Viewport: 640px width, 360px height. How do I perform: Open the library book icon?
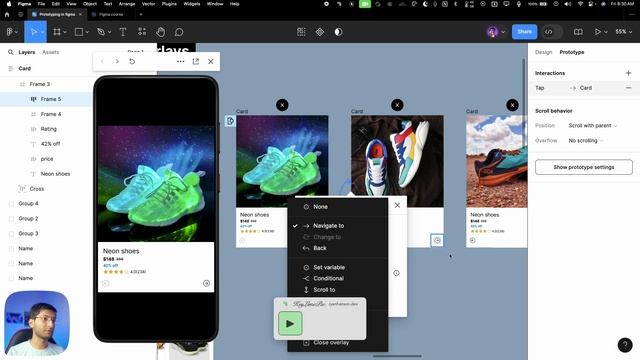pyautogui.click(x=578, y=32)
